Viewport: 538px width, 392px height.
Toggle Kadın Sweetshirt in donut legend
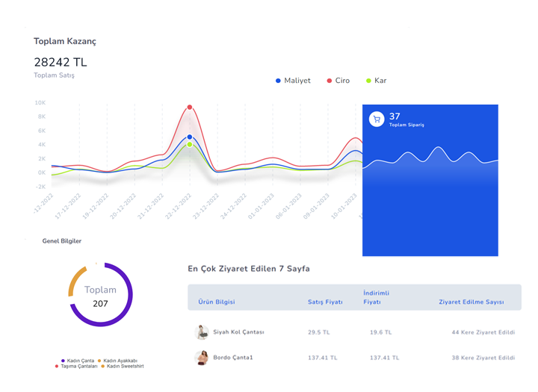tap(122, 367)
